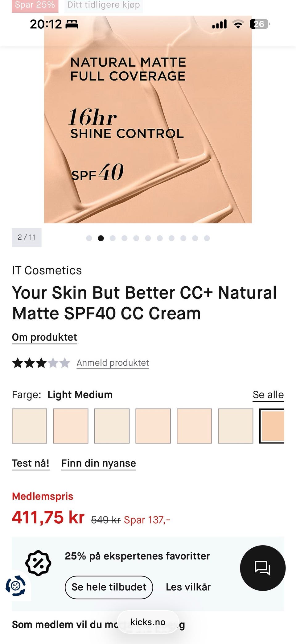296x644 pixels.
Task: Expand all shades with Se alle
Action: 268,395
